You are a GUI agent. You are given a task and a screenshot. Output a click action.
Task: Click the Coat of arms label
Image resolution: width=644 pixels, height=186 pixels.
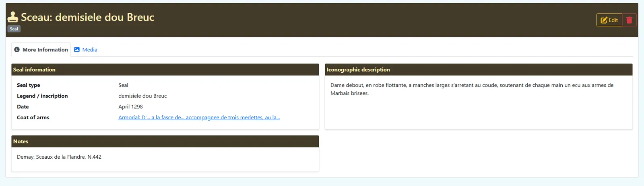point(33,118)
